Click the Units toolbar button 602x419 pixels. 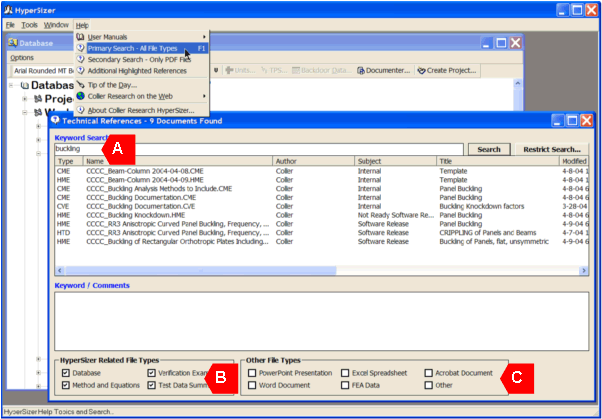point(240,71)
